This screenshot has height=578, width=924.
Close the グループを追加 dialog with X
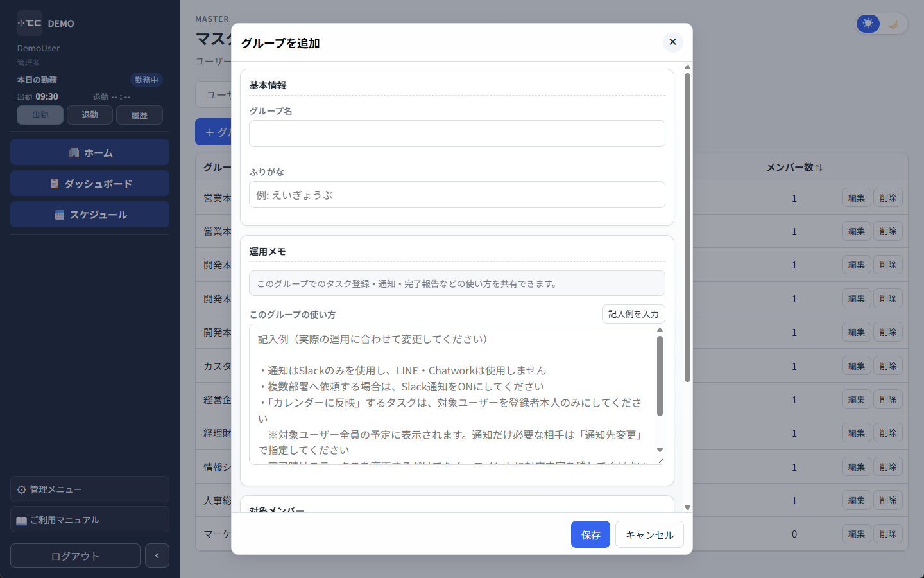pos(672,42)
